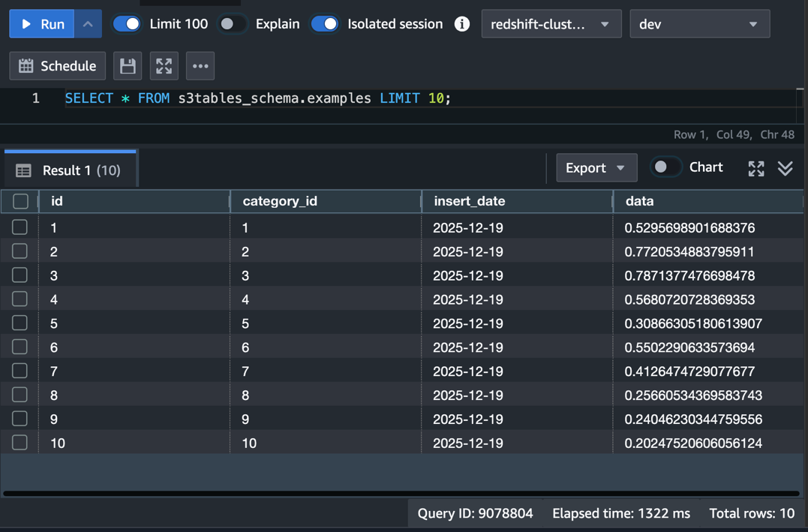The width and height of the screenshot is (808, 532).
Task: Toggle the Isolated session switch
Action: click(325, 24)
